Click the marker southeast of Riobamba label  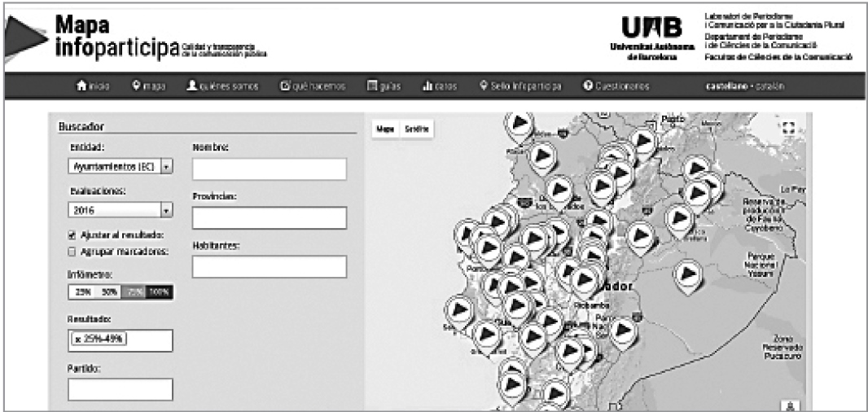tap(624, 332)
